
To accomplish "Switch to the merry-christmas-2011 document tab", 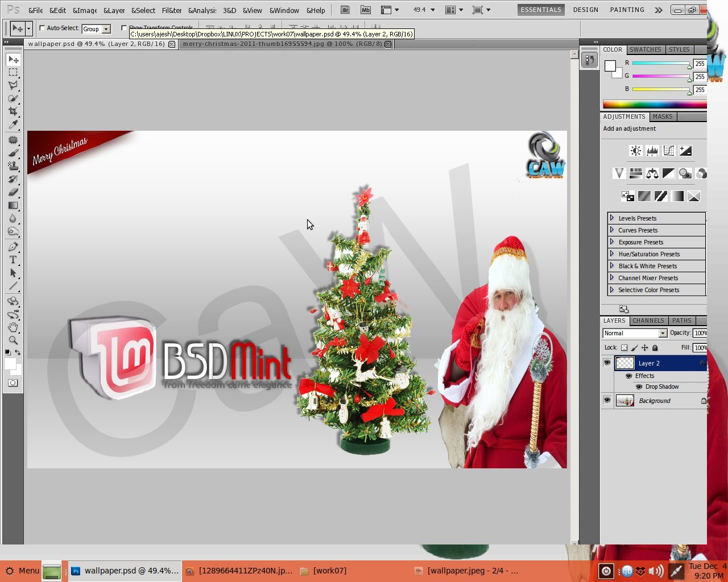I will [x=286, y=44].
